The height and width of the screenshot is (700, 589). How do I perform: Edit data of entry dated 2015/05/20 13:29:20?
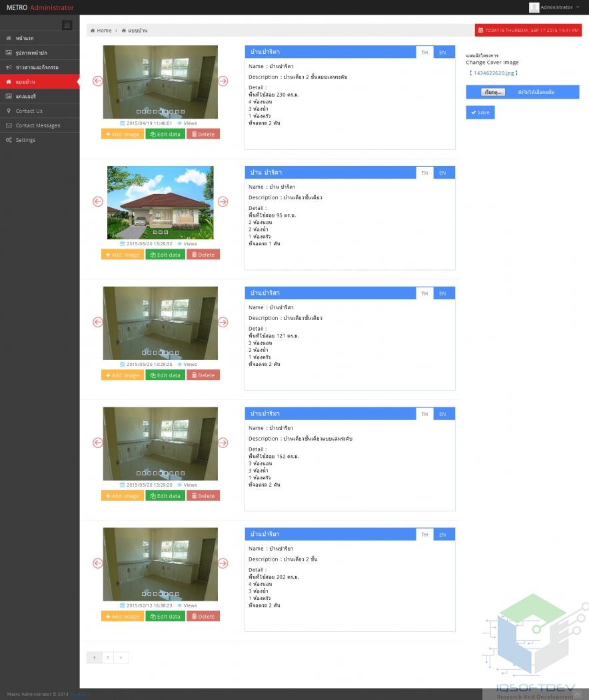click(165, 495)
